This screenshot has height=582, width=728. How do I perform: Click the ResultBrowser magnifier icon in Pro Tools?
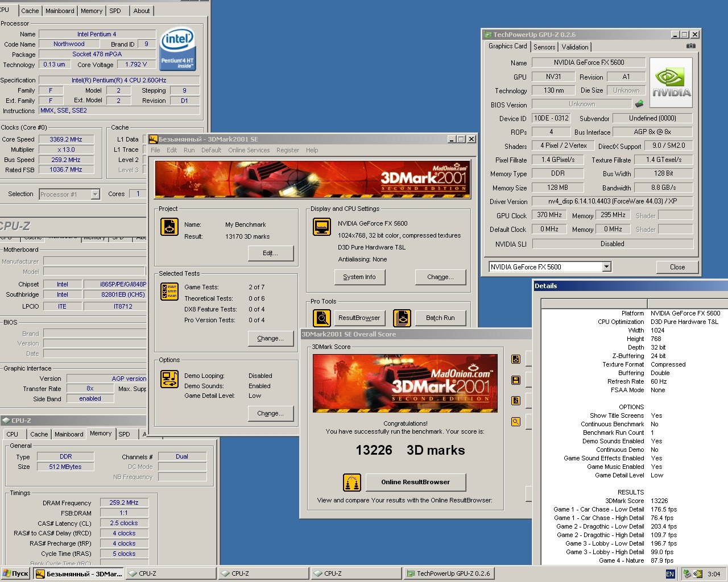coord(322,318)
